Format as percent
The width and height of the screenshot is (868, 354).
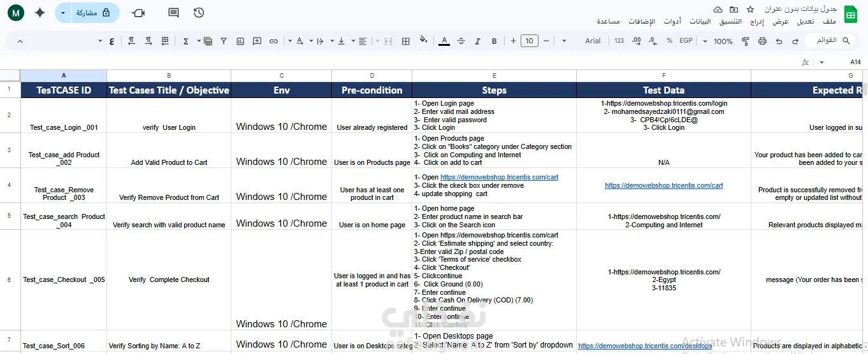669,41
